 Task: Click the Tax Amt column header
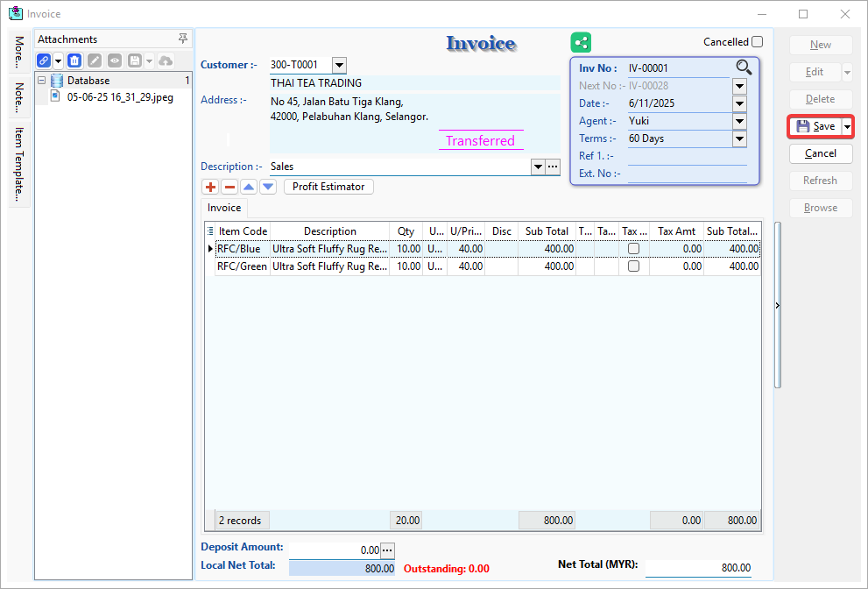pos(676,231)
